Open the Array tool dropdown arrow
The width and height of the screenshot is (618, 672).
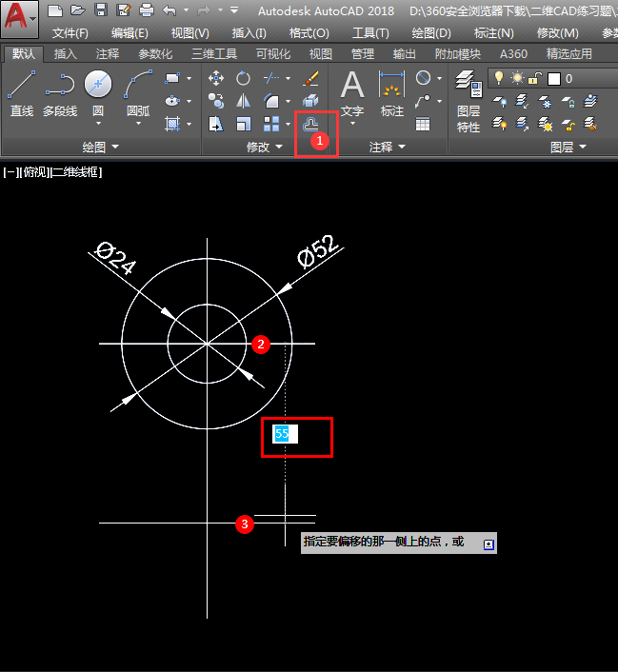[x=288, y=125]
